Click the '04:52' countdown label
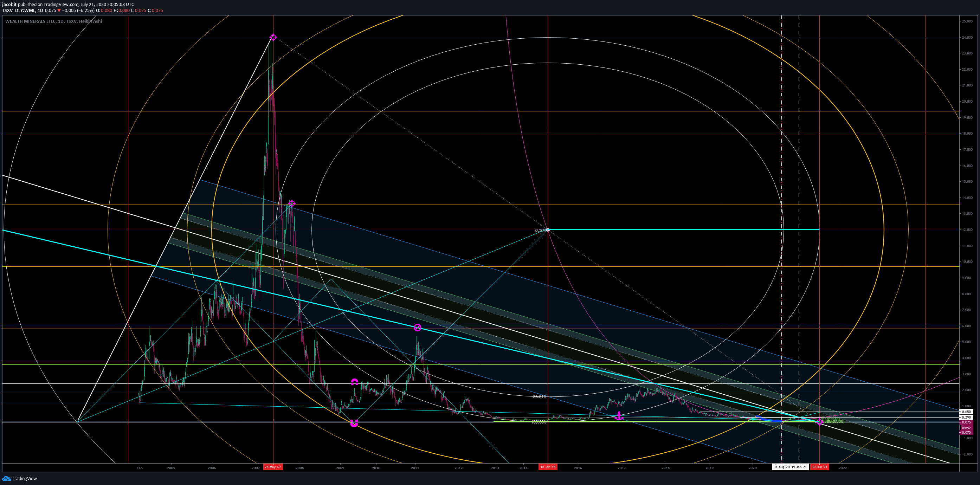980x485 pixels. (966, 428)
